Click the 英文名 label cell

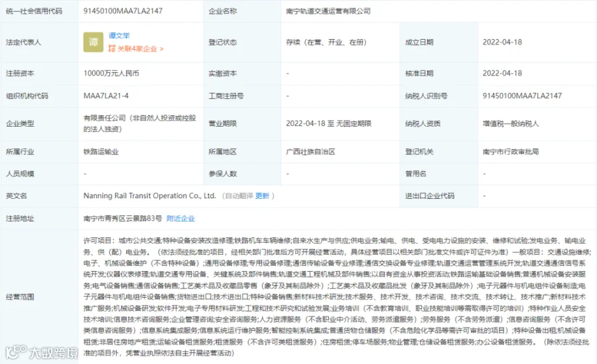click(40, 196)
